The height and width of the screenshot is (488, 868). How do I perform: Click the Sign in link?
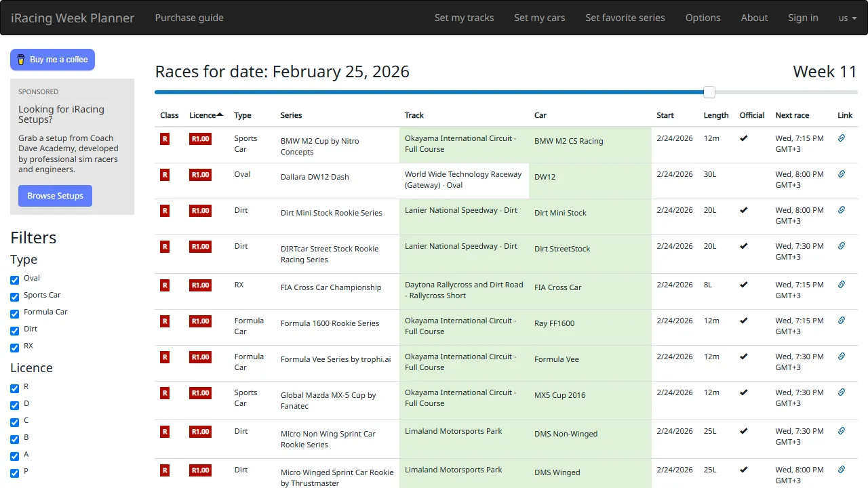pos(803,18)
